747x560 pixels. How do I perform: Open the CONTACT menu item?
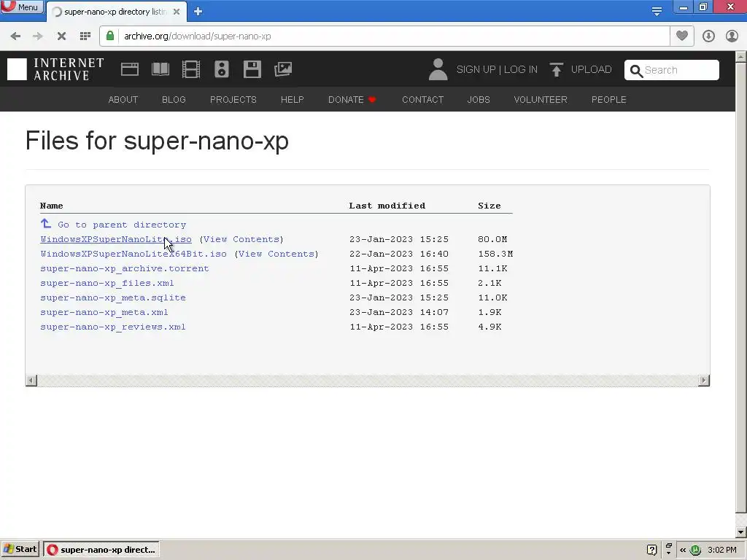click(x=422, y=99)
